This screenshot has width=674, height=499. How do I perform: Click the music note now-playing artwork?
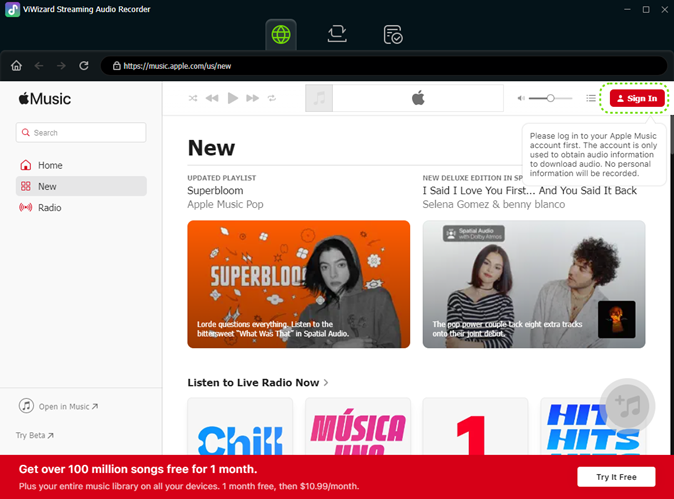(319, 98)
